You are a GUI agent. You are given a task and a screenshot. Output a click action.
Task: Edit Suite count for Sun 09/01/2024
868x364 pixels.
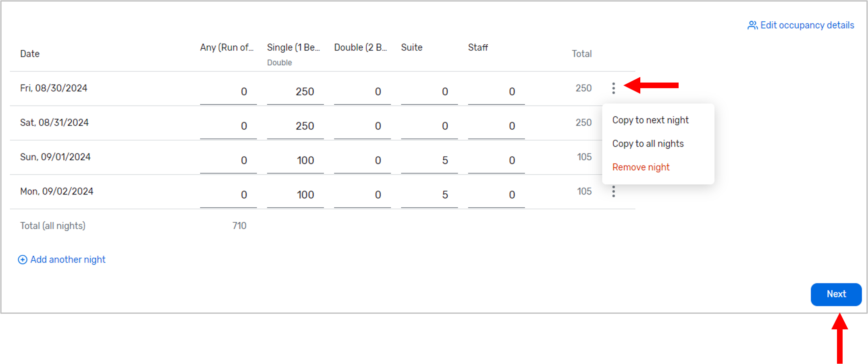(429, 161)
